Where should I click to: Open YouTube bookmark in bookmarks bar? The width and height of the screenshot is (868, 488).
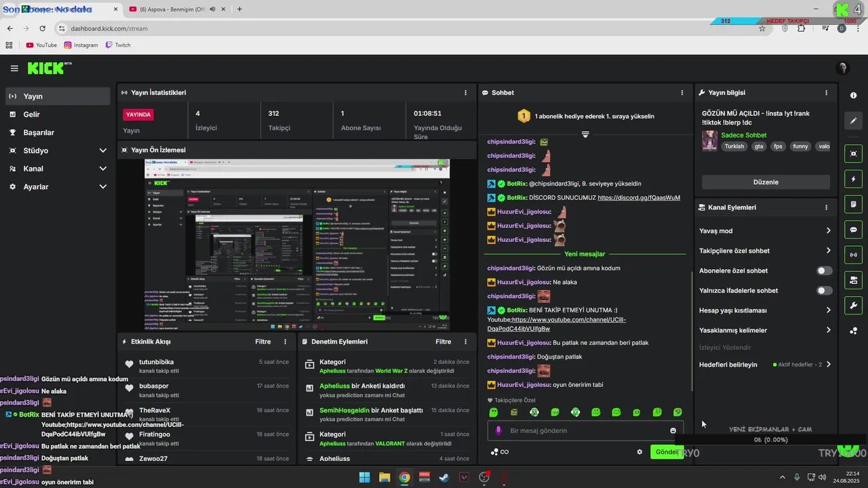point(41,45)
